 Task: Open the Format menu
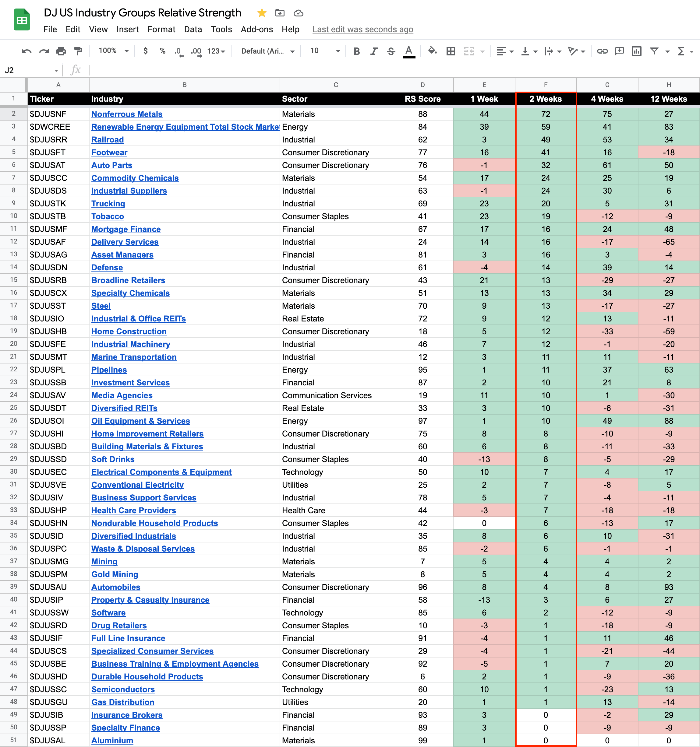pos(161,29)
